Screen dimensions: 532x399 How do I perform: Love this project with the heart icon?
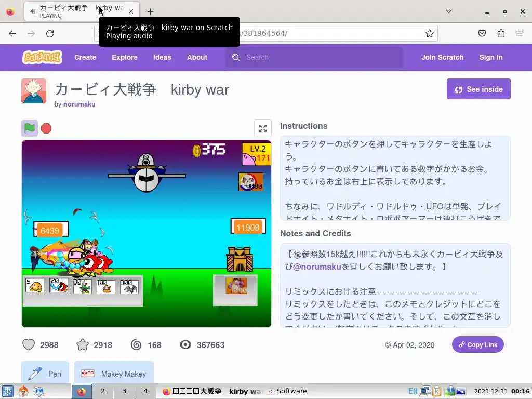pos(29,345)
